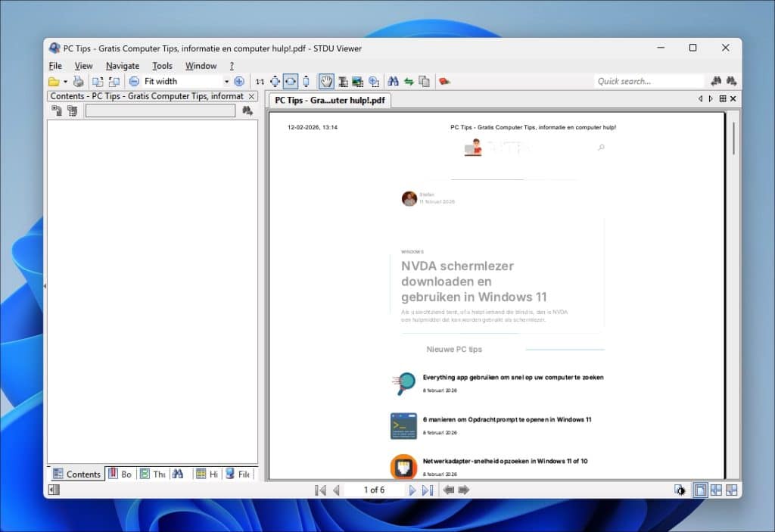Toggle night mode inversion at bottom right
Screen dimensions: 775x532
pyautogui.click(x=679, y=490)
